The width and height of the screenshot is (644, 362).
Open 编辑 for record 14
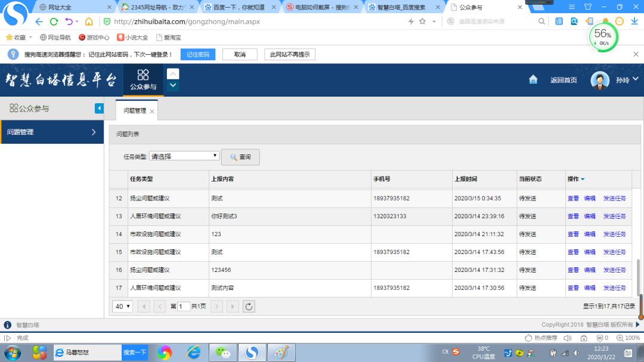coord(590,234)
